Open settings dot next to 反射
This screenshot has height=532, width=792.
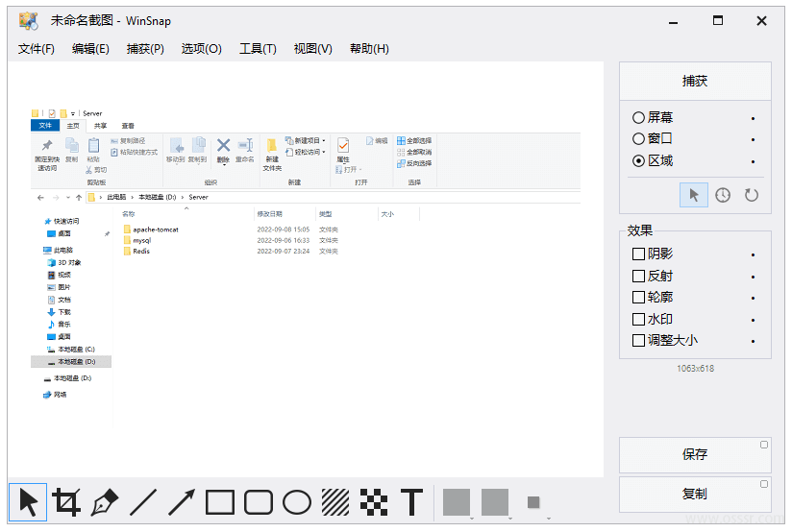tap(754, 278)
